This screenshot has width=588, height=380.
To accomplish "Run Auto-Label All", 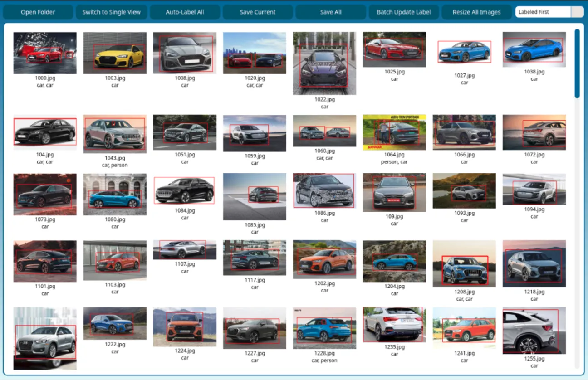I will (185, 12).
